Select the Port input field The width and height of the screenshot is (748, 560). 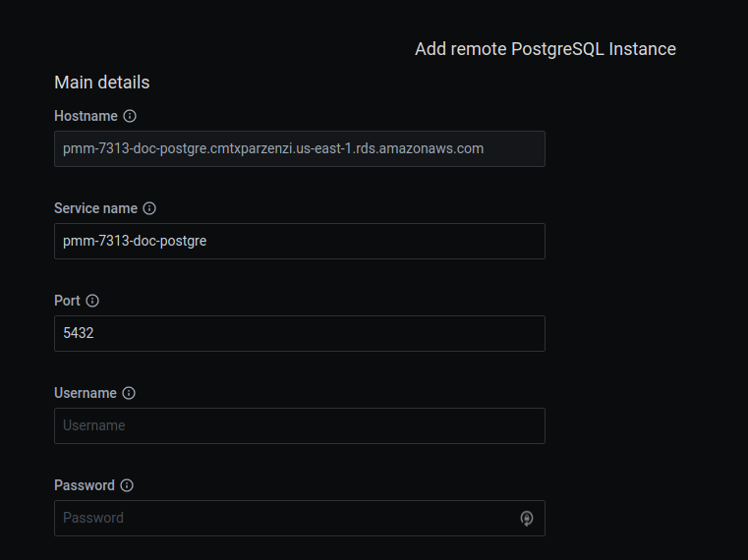299,333
